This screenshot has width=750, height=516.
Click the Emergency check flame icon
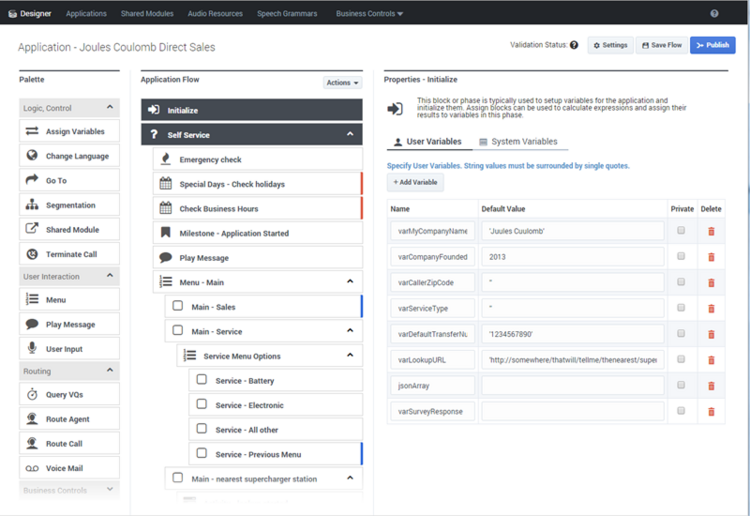tap(165, 159)
